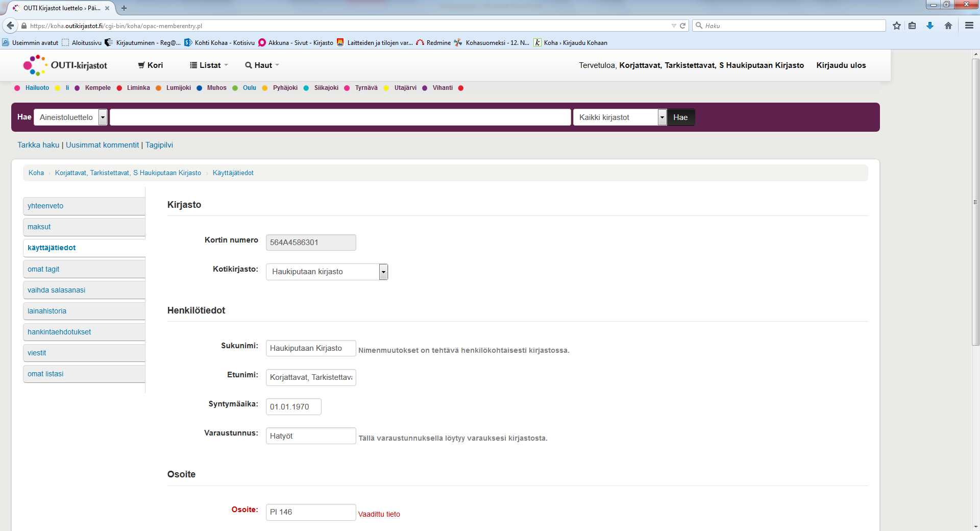The width and height of the screenshot is (980, 531).
Task: Open the Haut search menu
Action: point(262,65)
